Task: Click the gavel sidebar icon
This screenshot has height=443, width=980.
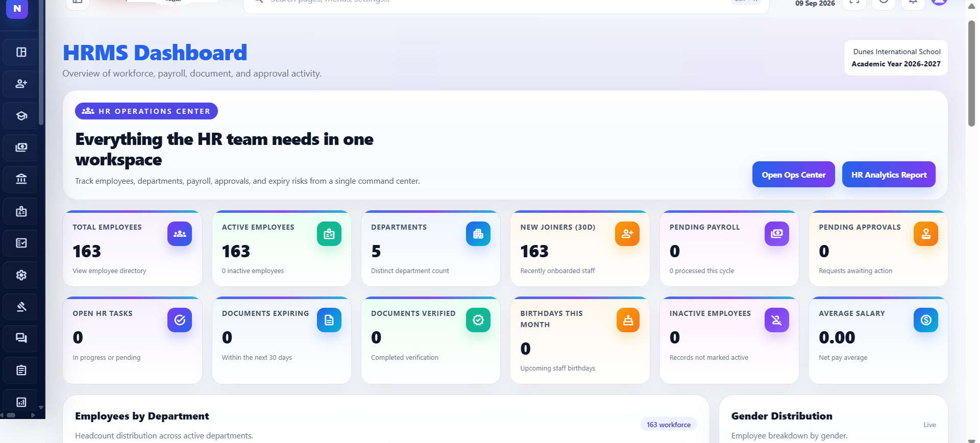Action: (21, 307)
